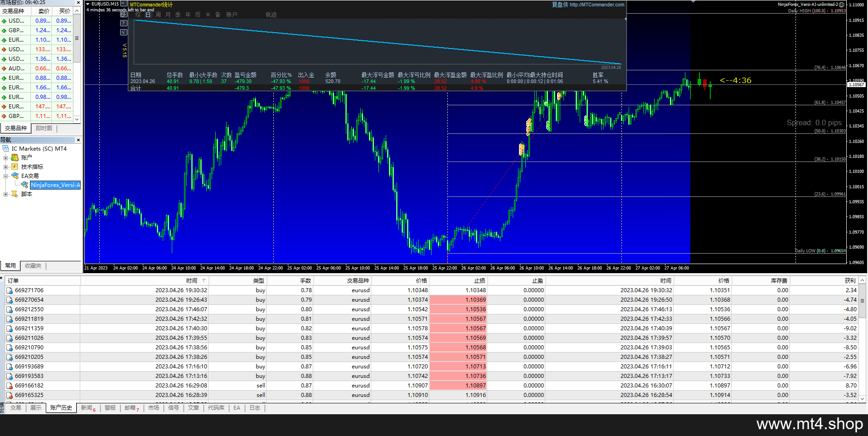Switch to the 收藏夹 favorites tab
Image resolution: width=868 pixels, height=436 pixels.
33,266
